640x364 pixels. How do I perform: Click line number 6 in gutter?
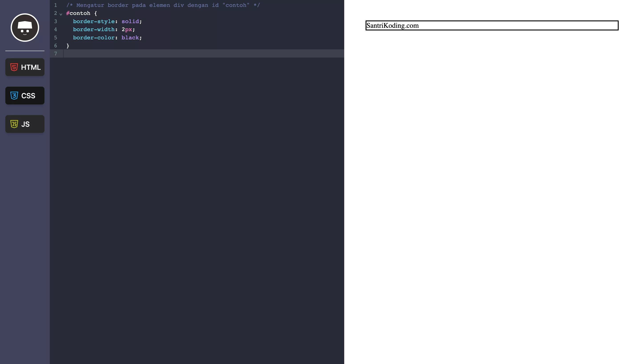point(56,46)
